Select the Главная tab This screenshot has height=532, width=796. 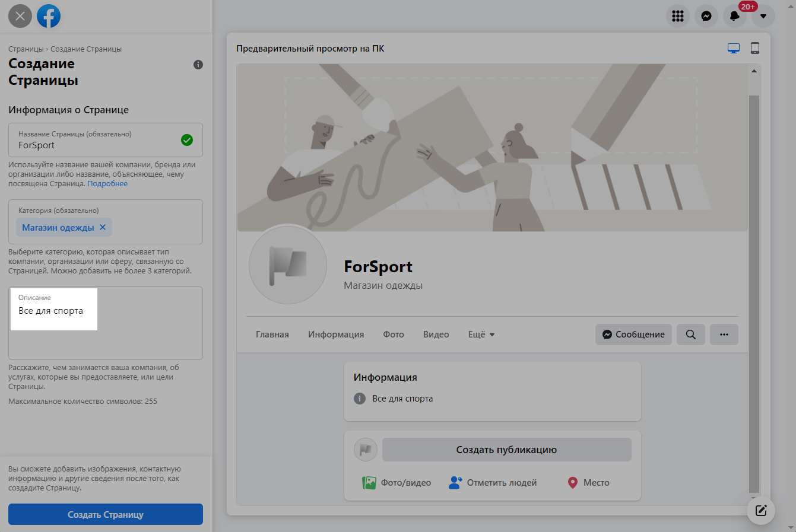tap(272, 335)
